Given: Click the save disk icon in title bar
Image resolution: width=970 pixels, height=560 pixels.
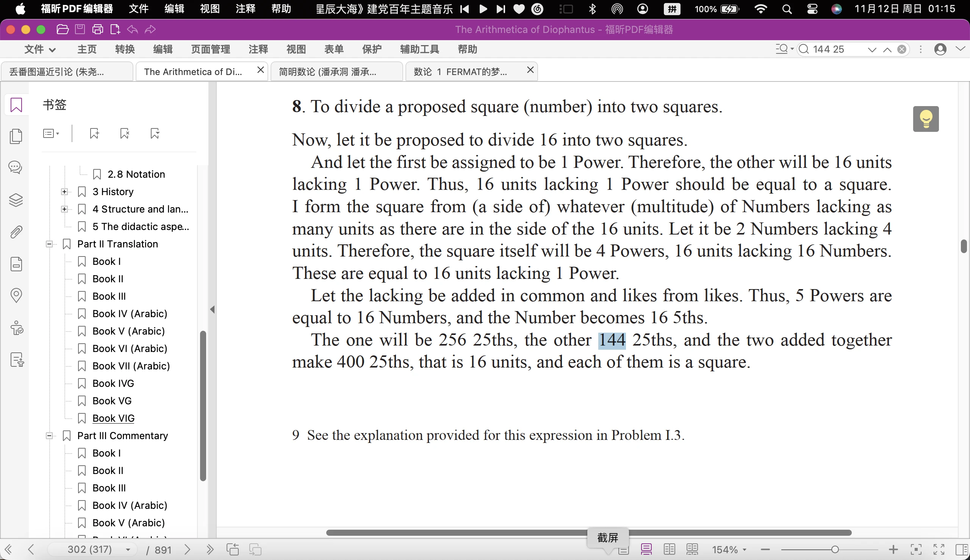Looking at the screenshot, I should point(80,29).
